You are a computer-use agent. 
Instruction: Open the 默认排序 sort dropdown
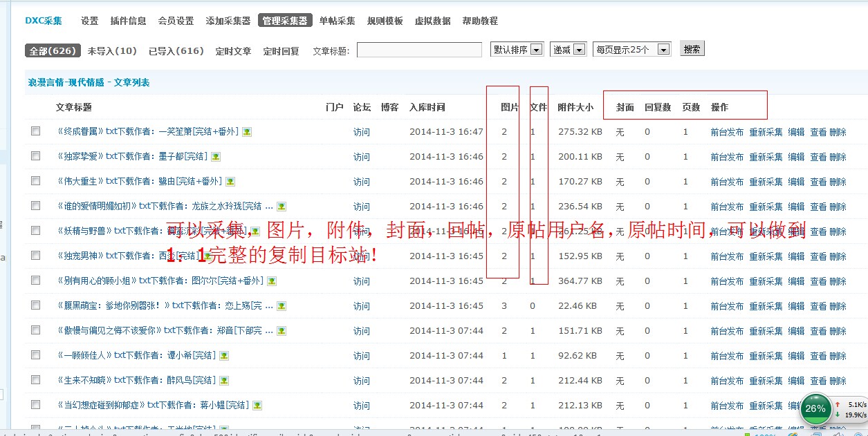click(517, 50)
